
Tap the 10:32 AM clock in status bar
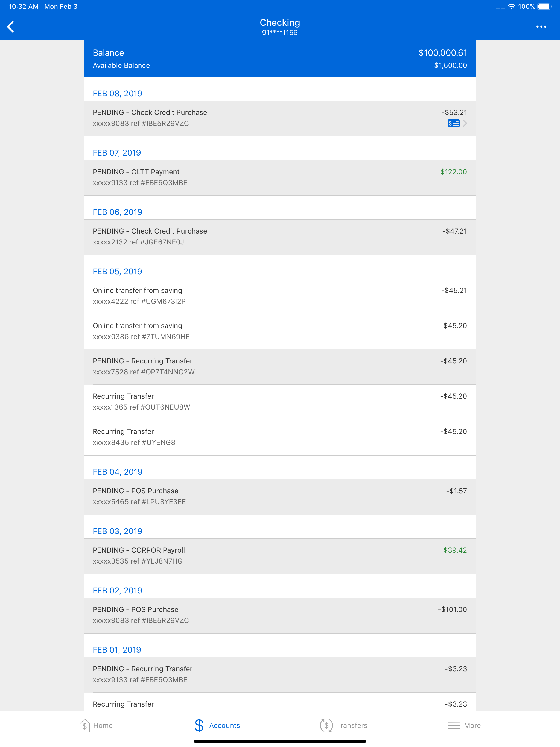click(24, 6)
